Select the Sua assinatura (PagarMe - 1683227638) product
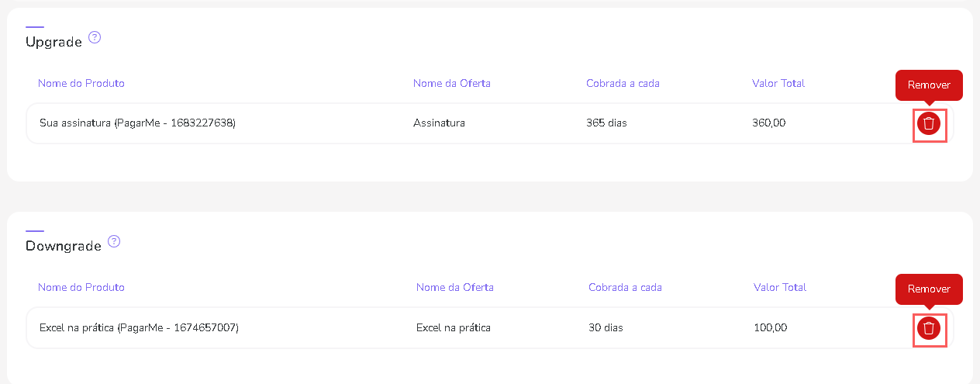 pos(137,123)
